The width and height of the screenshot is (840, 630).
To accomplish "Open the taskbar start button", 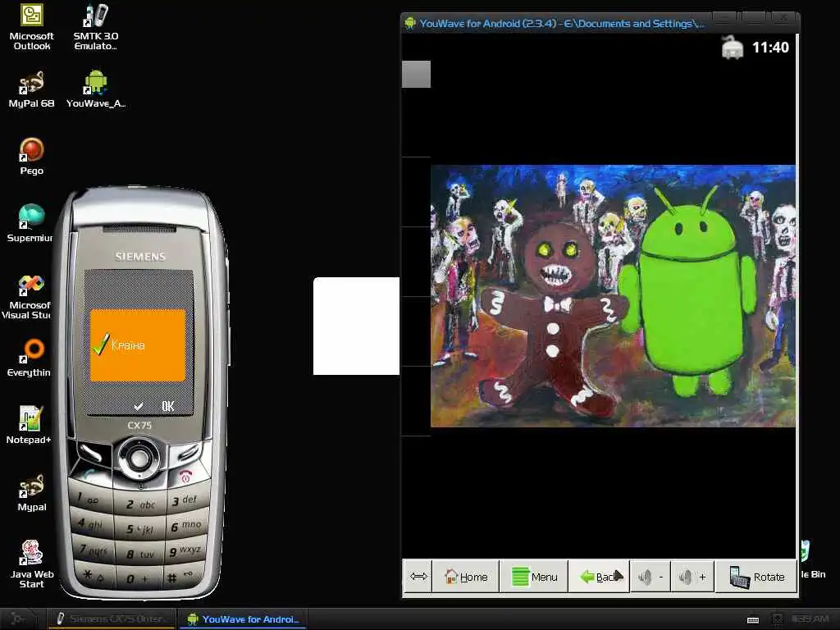I will pyautogui.click(x=17, y=619).
